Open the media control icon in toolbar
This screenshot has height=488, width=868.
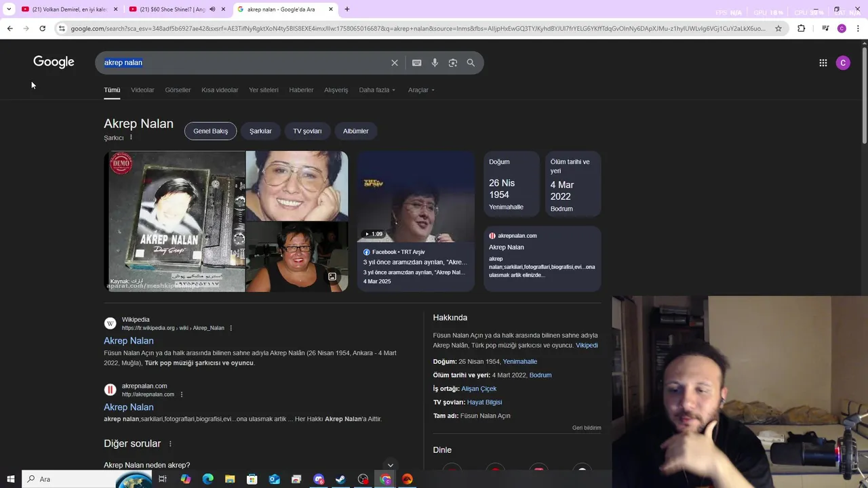825,28
